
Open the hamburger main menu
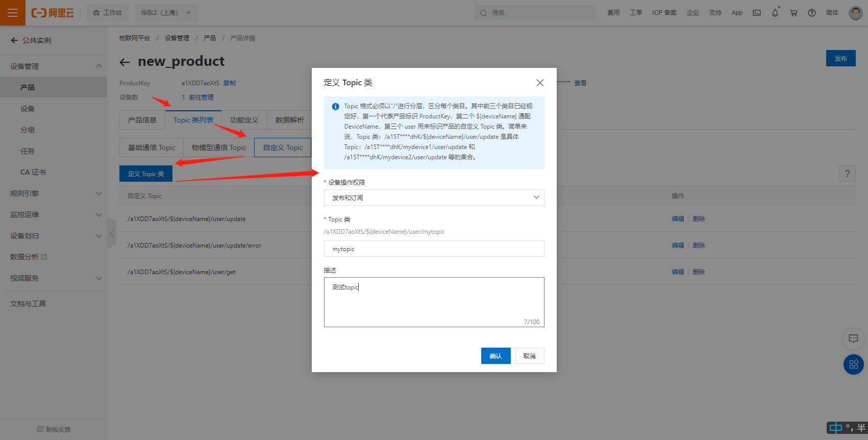pos(13,13)
